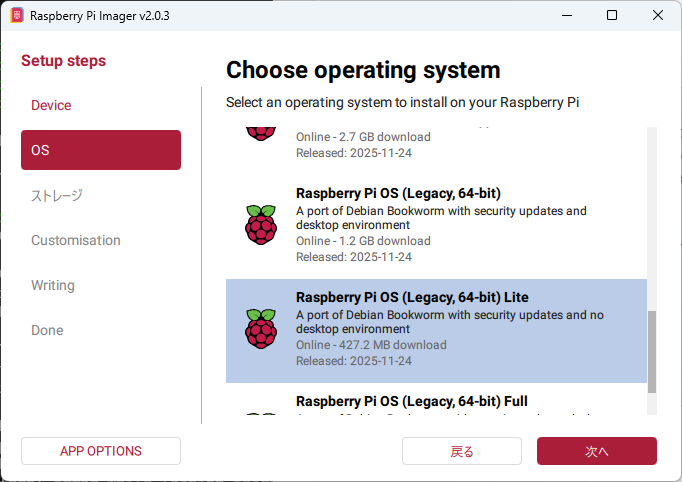Click the 次へ next button
682x482 pixels.
596,451
